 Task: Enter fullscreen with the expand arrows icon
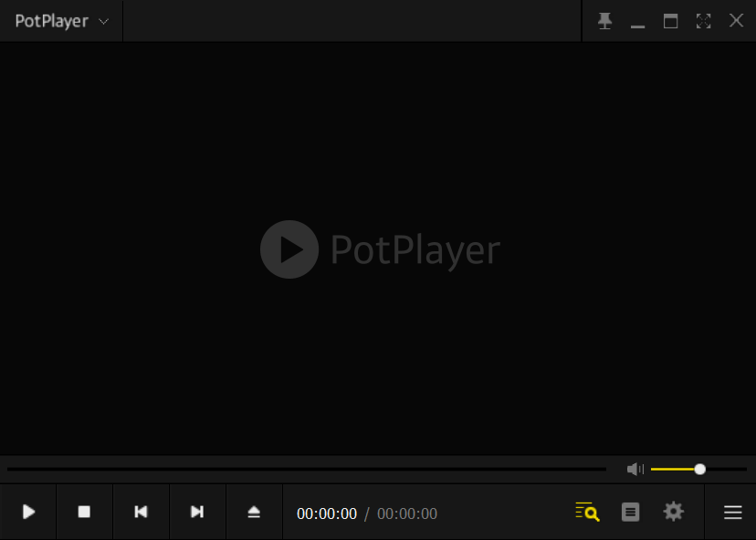[x=703, y=21]
